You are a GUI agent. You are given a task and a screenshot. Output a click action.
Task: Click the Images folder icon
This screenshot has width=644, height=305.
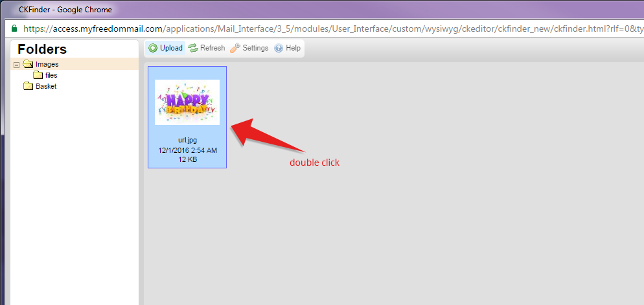(28, 64)
